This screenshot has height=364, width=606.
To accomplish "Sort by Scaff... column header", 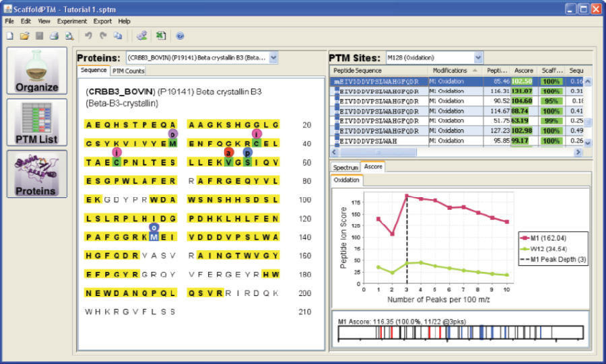I will pos(551,71).
